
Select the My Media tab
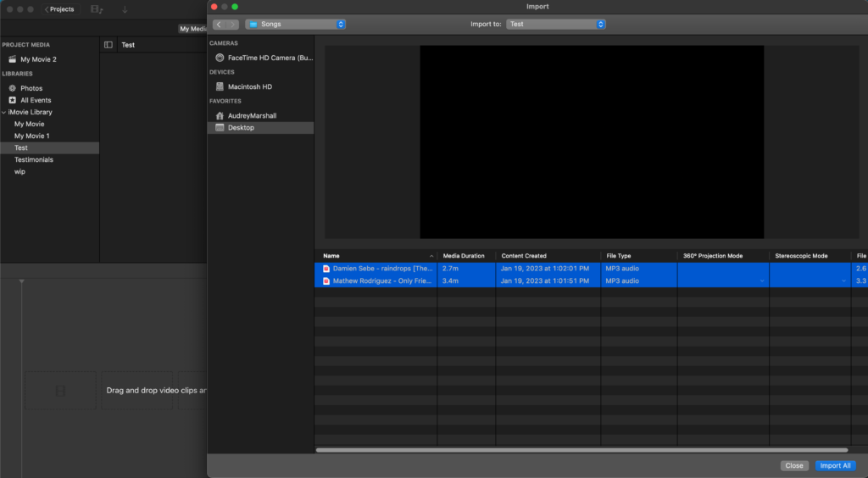coord(192,29)
